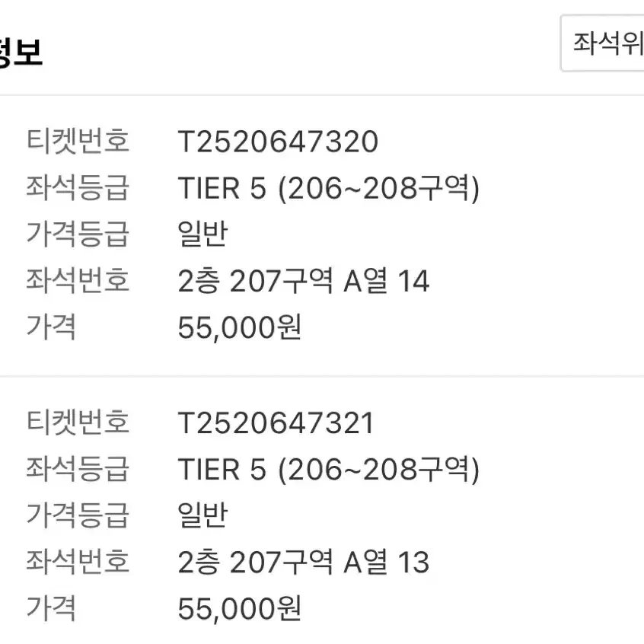Click the first ticket's TIER 5 (206~208구역) seat grade
This screenshot has height=644, width=644.
[x=328, y=188]
